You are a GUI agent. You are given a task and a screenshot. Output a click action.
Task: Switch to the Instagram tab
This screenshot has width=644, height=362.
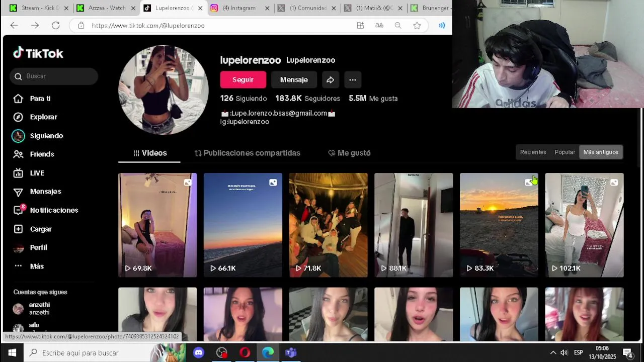[239, 8]
